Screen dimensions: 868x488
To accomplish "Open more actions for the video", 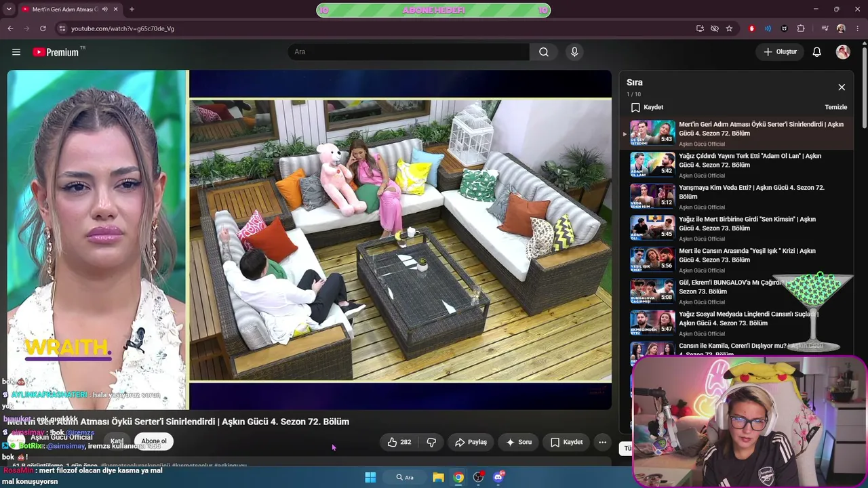I will (602, 442).
